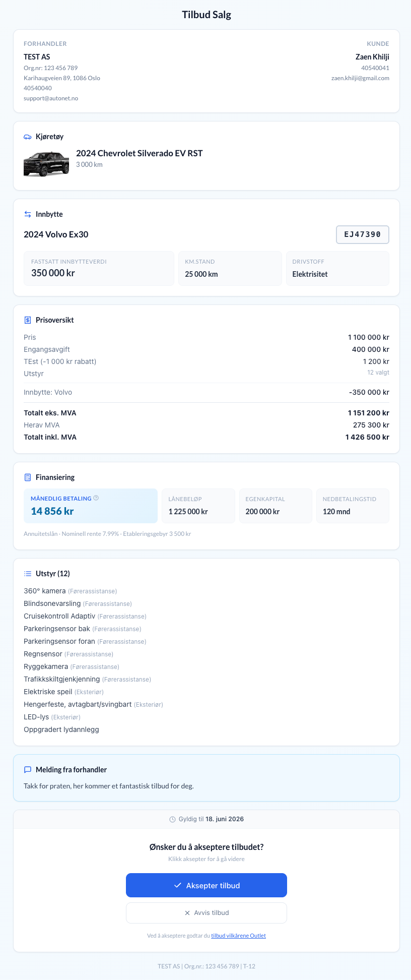Screen dimensions: 411x980
Task: Click the monthly payment 14 856 kr
Action: (52, 511)
